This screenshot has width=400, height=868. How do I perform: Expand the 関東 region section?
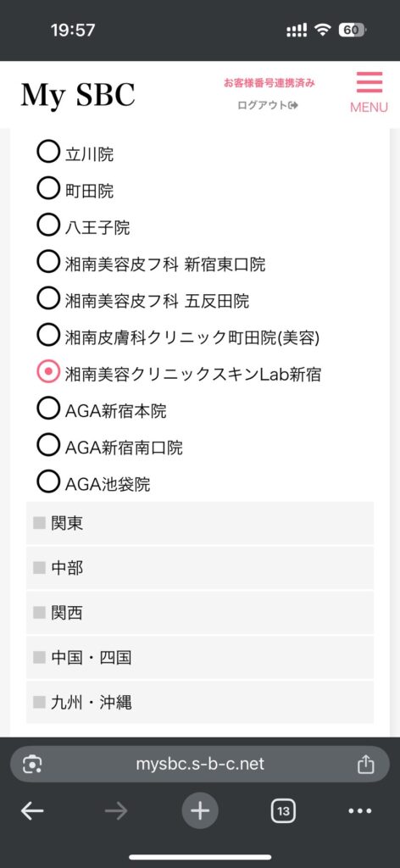[x=200, y=523]
